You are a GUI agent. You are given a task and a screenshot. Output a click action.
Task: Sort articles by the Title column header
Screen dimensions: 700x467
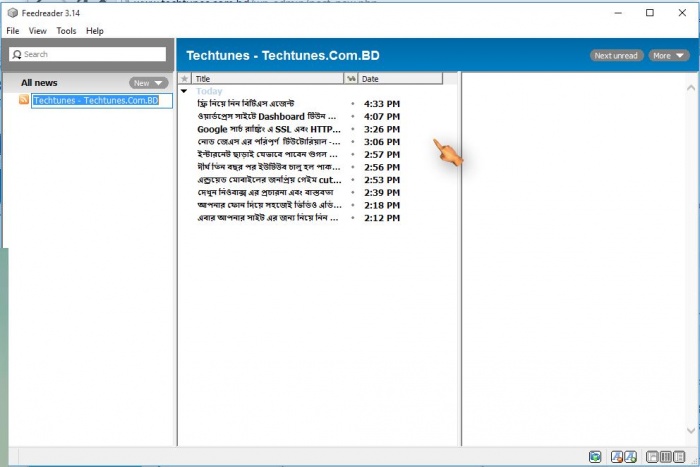(x=268, y=79)
